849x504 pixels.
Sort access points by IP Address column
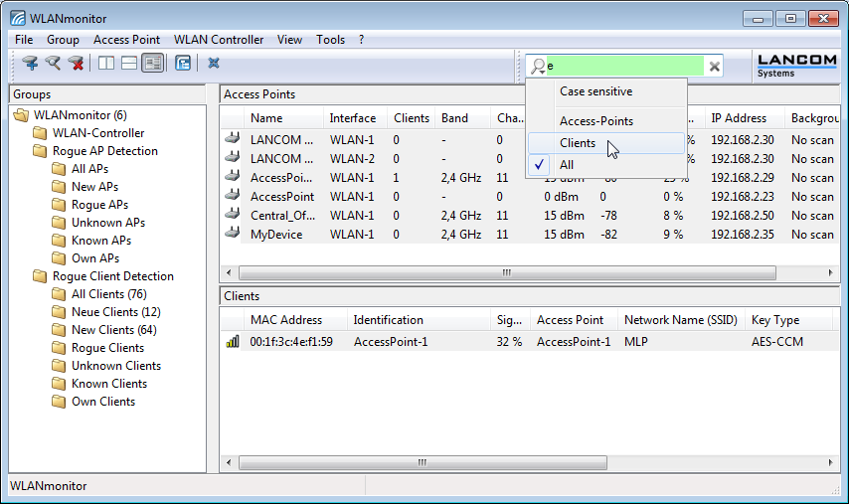(738, 118)
